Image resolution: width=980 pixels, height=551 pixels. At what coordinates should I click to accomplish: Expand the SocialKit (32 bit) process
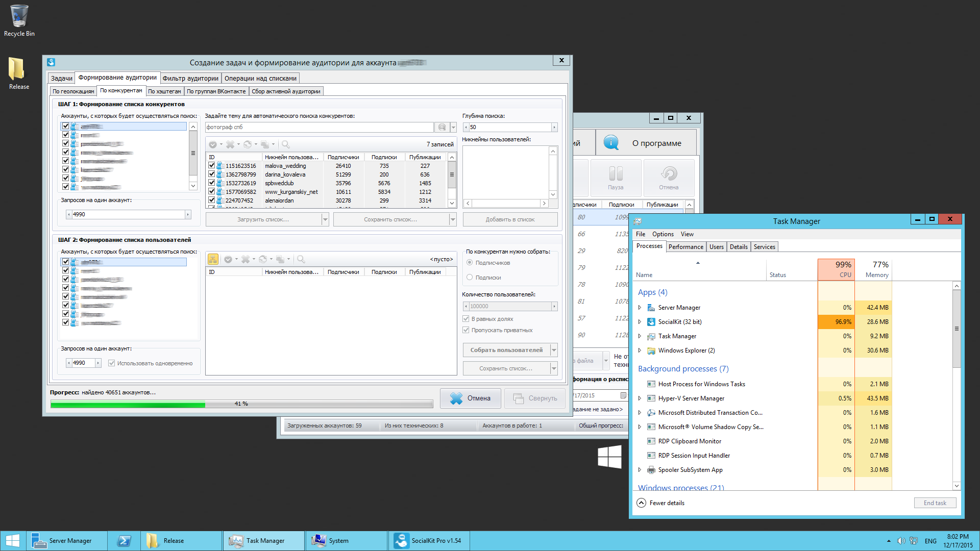640,322
